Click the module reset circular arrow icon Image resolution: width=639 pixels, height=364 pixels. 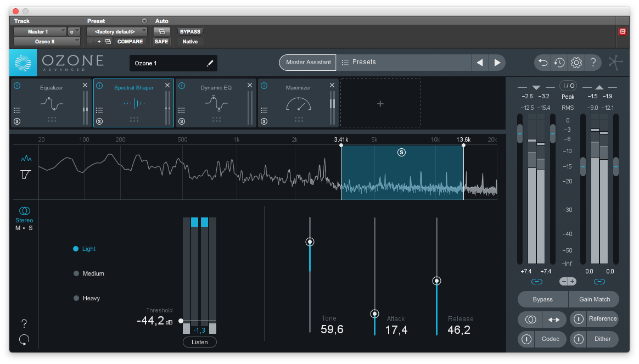coord(24,339)
